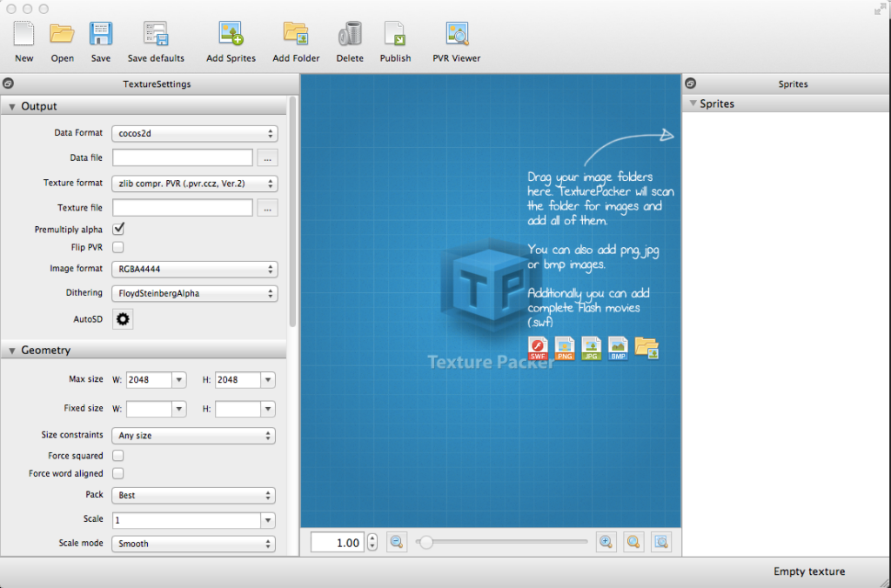Screen dimensions: 891x588
Task: Collapse the Sprites panel section
Action: click(x=692, y=103)
